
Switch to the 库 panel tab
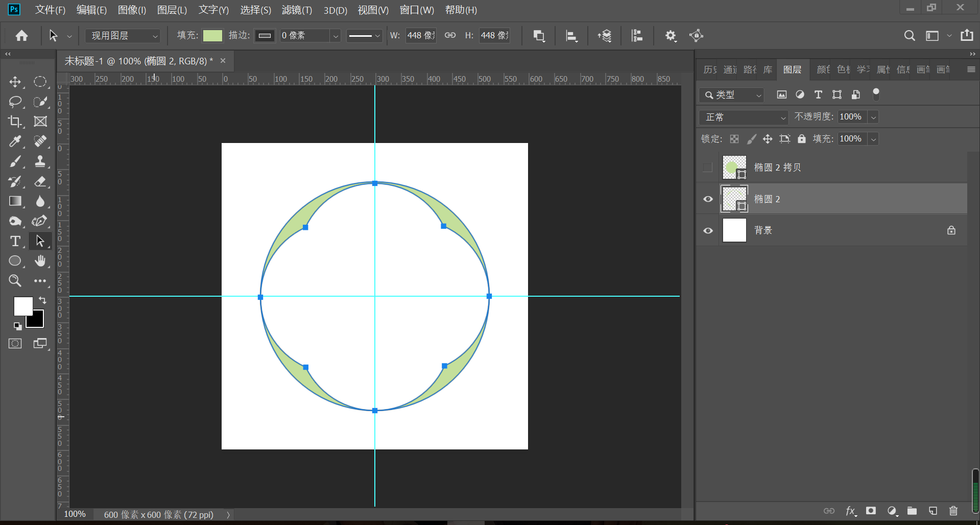click(768, 70)
